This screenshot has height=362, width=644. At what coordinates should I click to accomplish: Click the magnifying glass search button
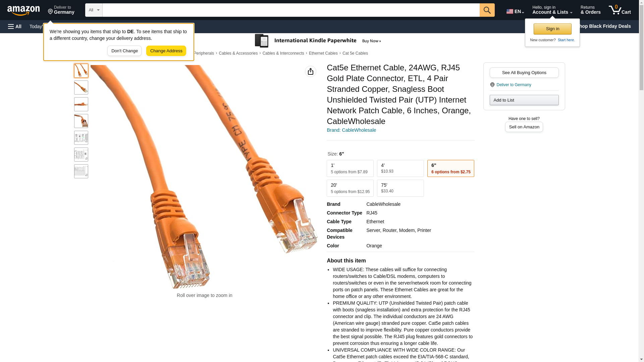click(487, 10)
